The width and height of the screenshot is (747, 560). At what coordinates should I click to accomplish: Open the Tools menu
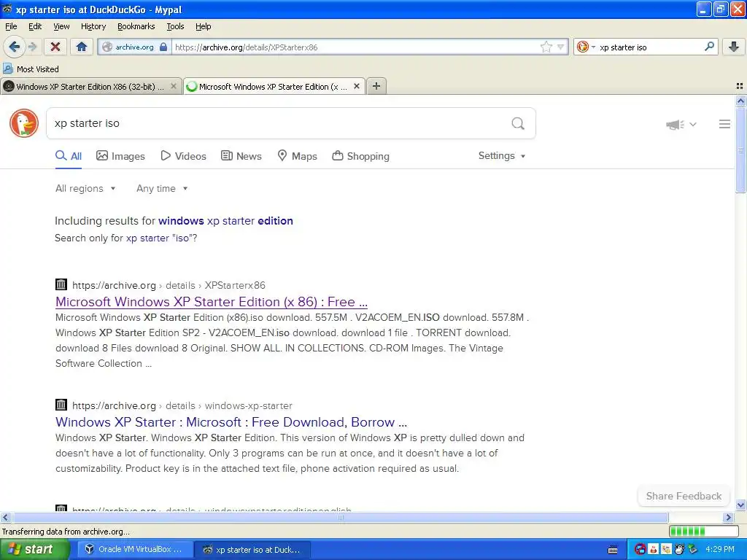pyautogui.click(x=175, y=26)
